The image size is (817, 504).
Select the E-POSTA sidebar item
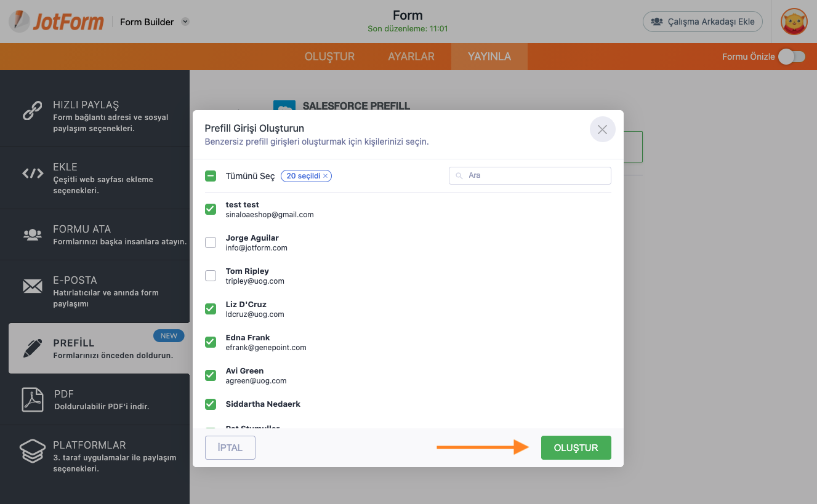(x=95, y=291)
